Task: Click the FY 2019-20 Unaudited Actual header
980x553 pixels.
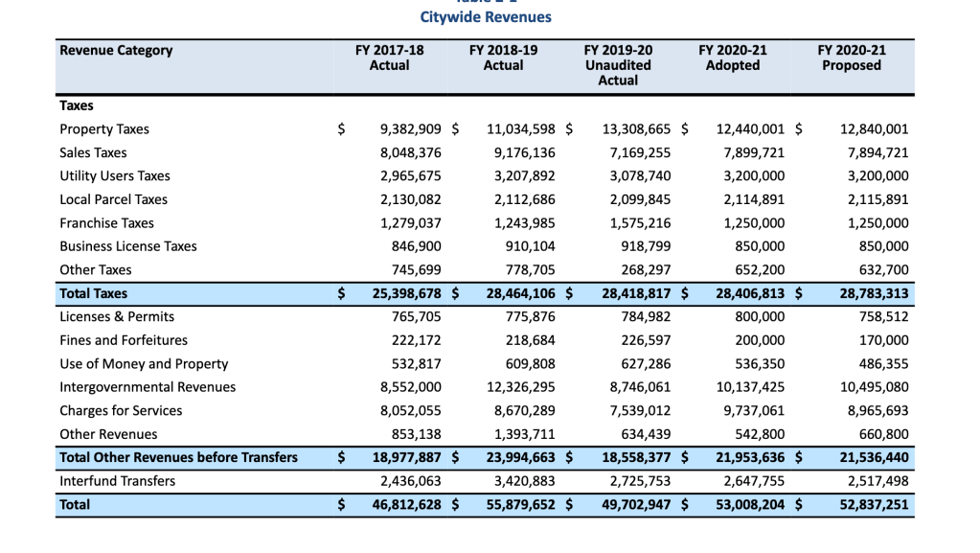Action: (x=617, y=65)
